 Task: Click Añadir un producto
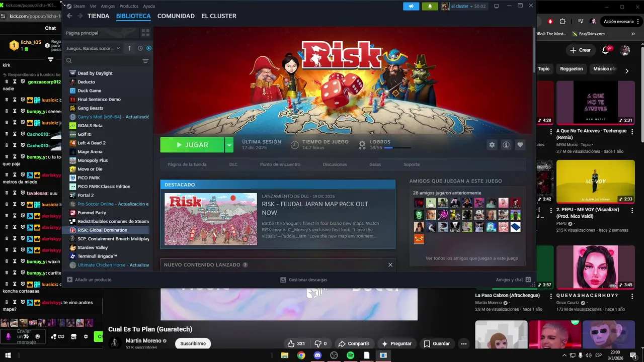pyautogui.click(x=90, y=280)
